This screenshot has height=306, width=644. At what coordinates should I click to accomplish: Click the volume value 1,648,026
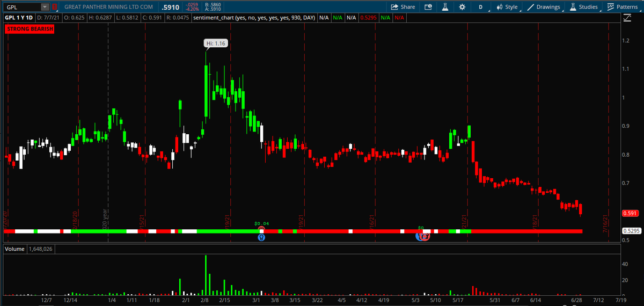click(40, 249)
